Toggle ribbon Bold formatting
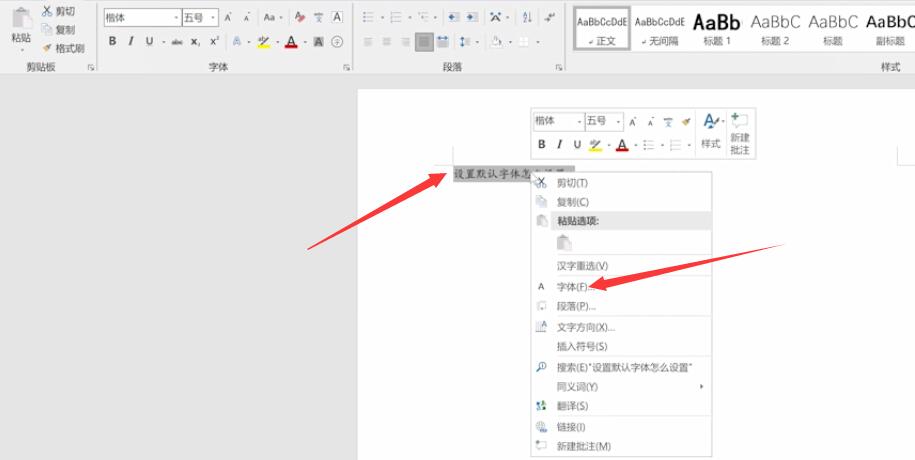 tap(113, 41)
